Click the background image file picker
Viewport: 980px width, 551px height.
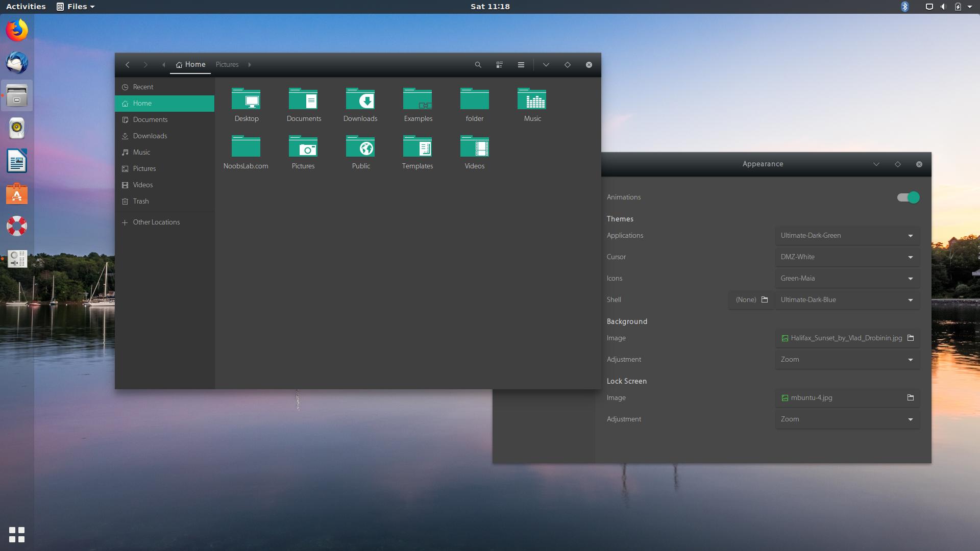pos(911,338)
